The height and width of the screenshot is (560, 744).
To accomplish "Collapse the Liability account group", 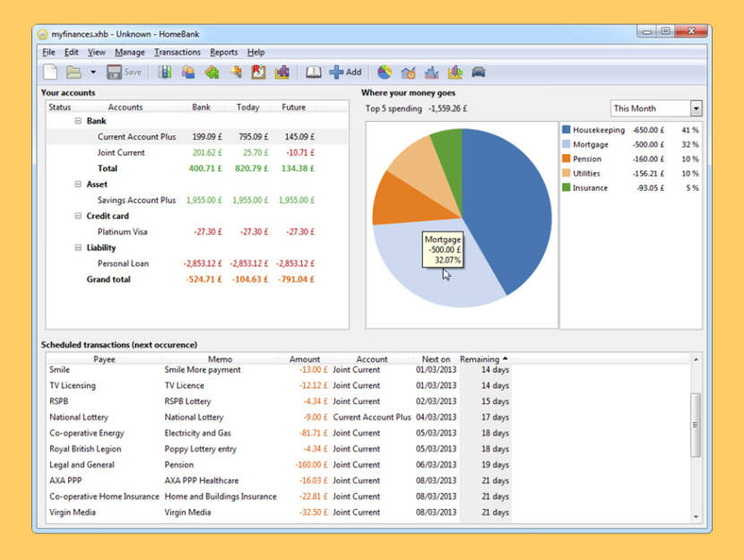I will 78,248.
